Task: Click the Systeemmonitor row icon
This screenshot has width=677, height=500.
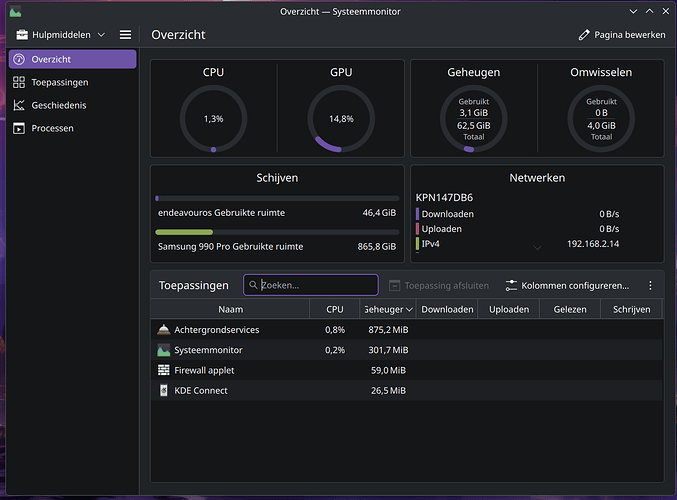Action: point(164,350)
